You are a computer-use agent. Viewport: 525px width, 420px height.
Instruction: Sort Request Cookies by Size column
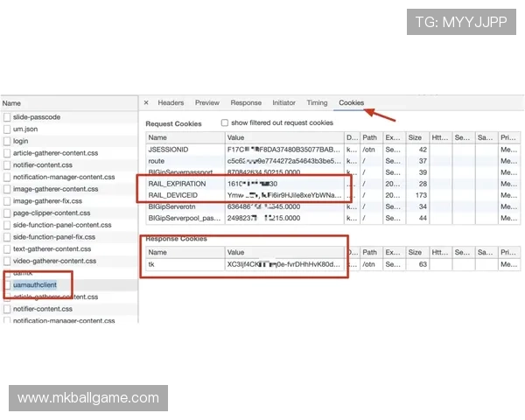(416, 137)
